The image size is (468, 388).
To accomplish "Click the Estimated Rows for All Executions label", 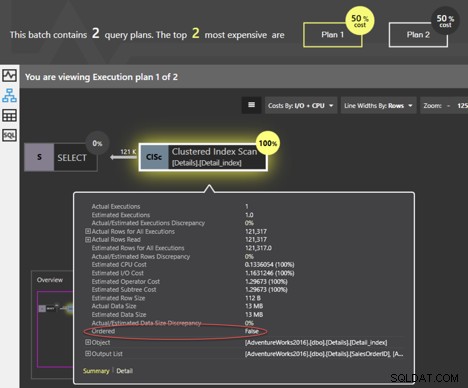I will [138, 248].
